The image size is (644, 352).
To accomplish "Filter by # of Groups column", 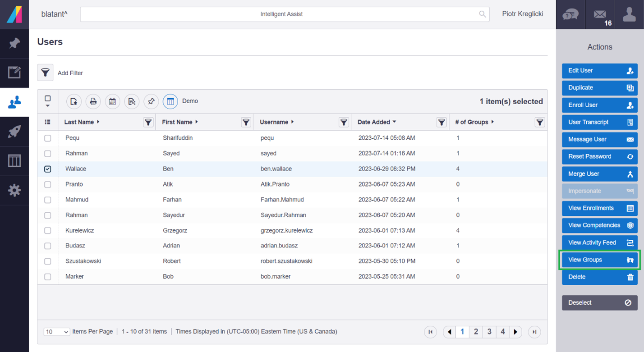I will pyautogui.click(x=539, y=122).
